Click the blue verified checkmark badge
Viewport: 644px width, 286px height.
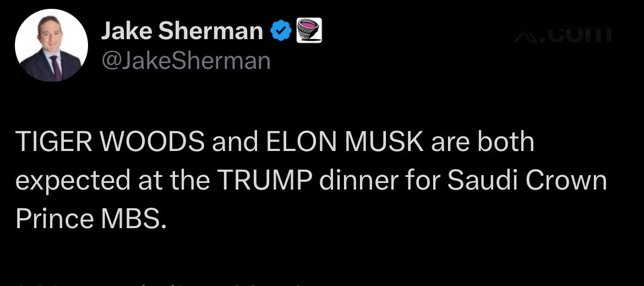pyautogui.click(x=281, y=31)
